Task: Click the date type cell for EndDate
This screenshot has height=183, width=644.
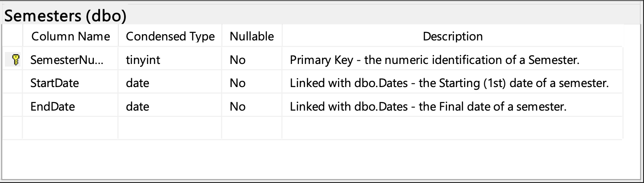Action: coord(137,107)
